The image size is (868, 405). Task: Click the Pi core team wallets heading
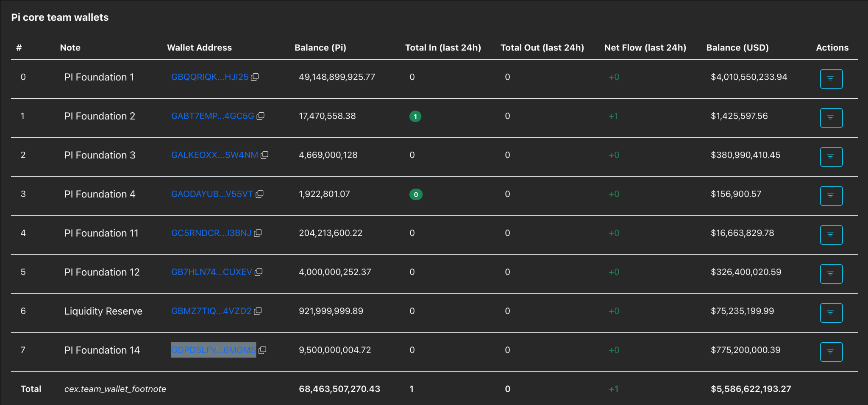point(60,17)
